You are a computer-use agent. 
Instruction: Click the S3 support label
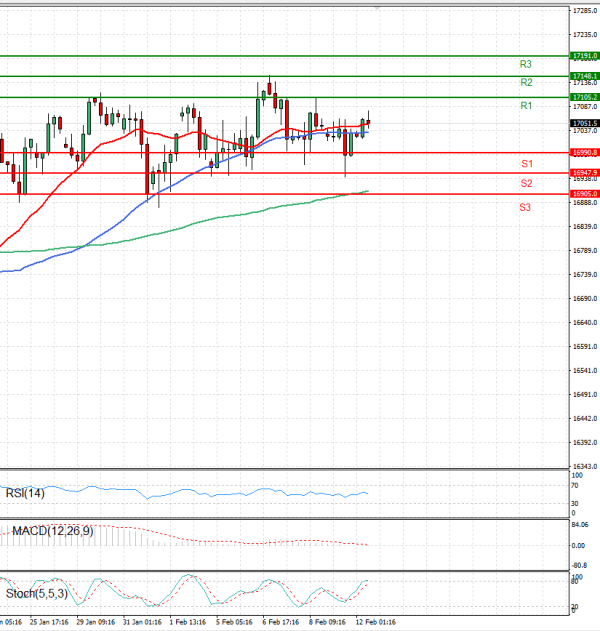[x=525, y=207]
